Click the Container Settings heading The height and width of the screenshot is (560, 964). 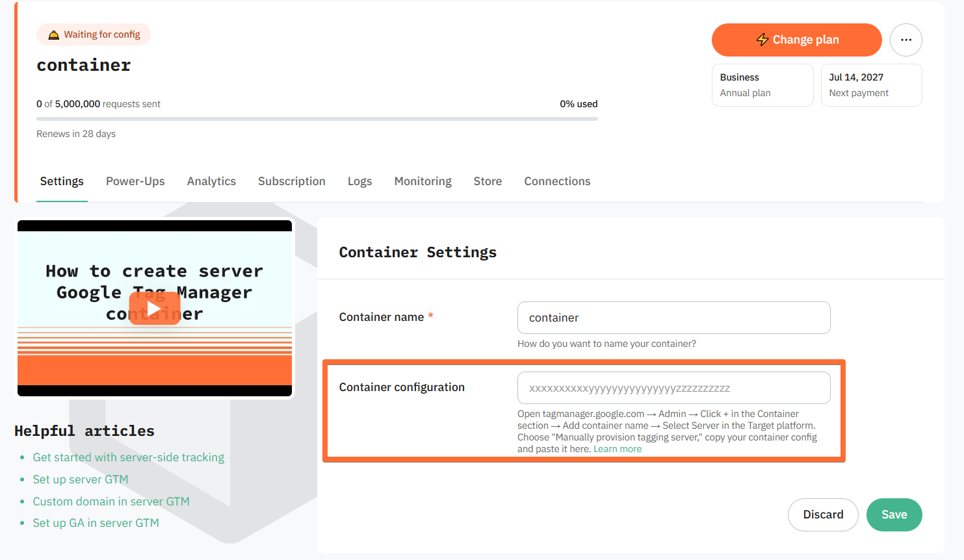coord(417,252)
